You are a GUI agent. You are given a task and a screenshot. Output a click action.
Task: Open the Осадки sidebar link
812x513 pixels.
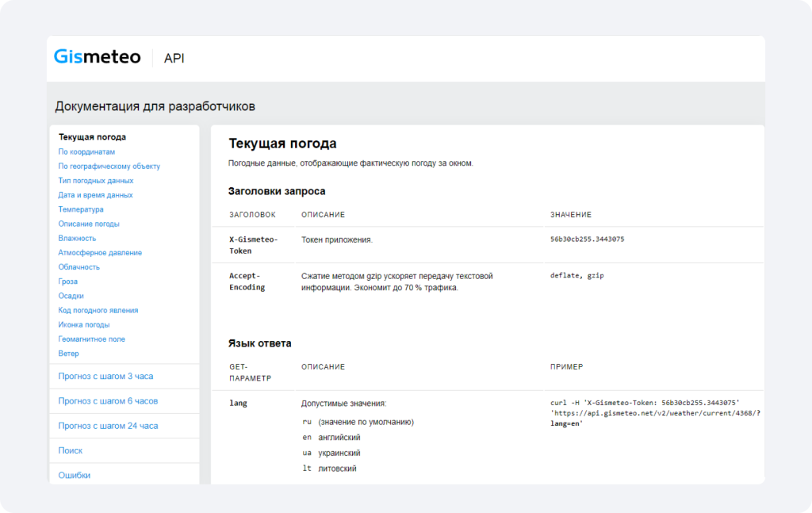[x=71, y=296]
